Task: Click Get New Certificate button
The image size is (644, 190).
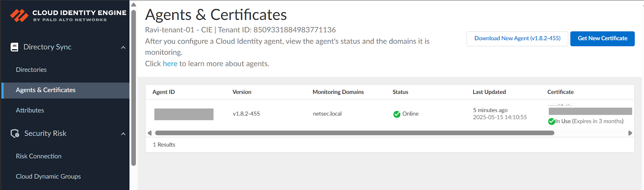Action: click(x=602, y=39)
